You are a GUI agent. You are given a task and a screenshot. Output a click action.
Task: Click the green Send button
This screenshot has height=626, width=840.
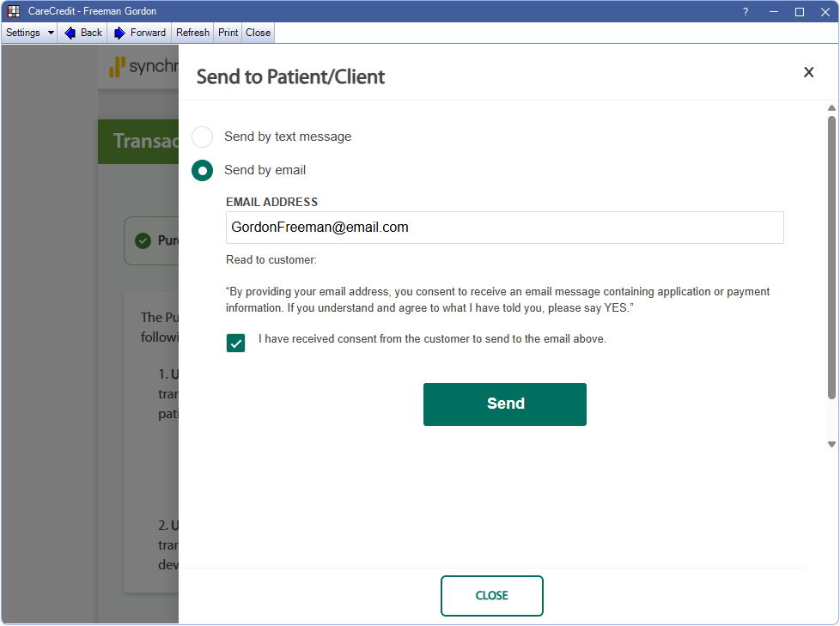tap(504, 404)
